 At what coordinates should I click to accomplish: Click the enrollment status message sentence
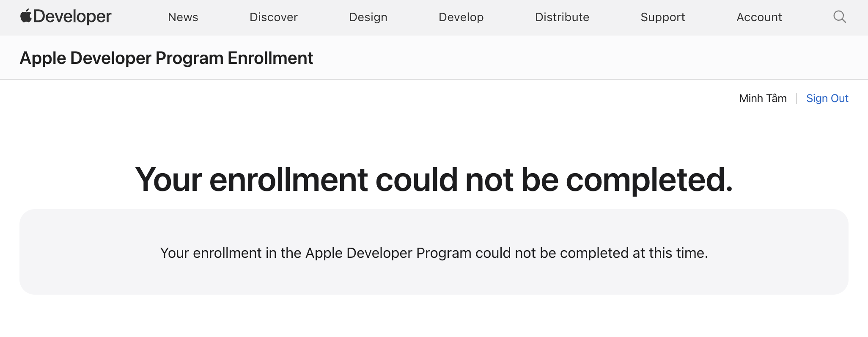point(434,253)
